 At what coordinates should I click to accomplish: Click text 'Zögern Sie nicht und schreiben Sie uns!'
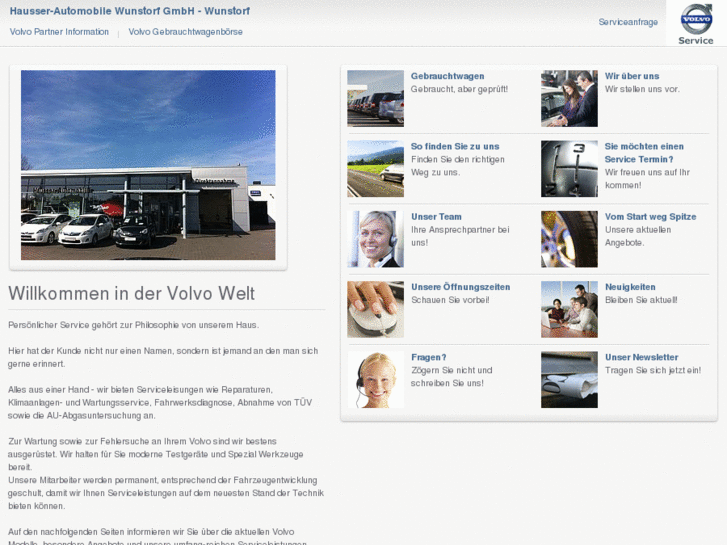452,377
